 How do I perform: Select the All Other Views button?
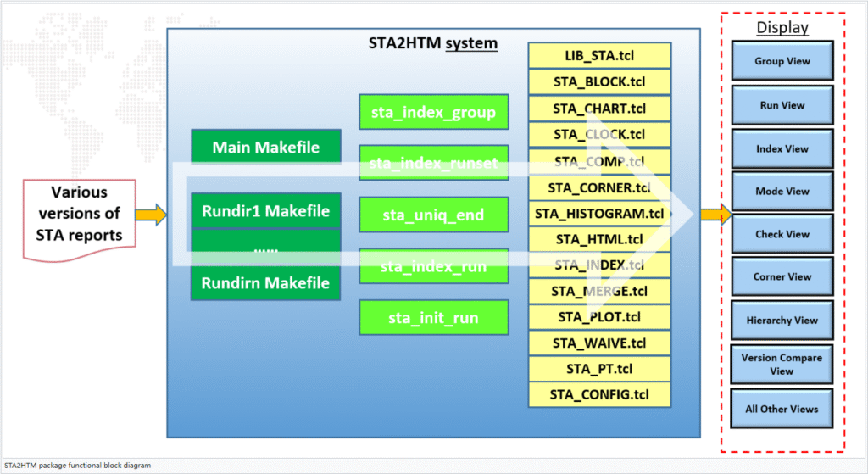click(x=782, y=410)
